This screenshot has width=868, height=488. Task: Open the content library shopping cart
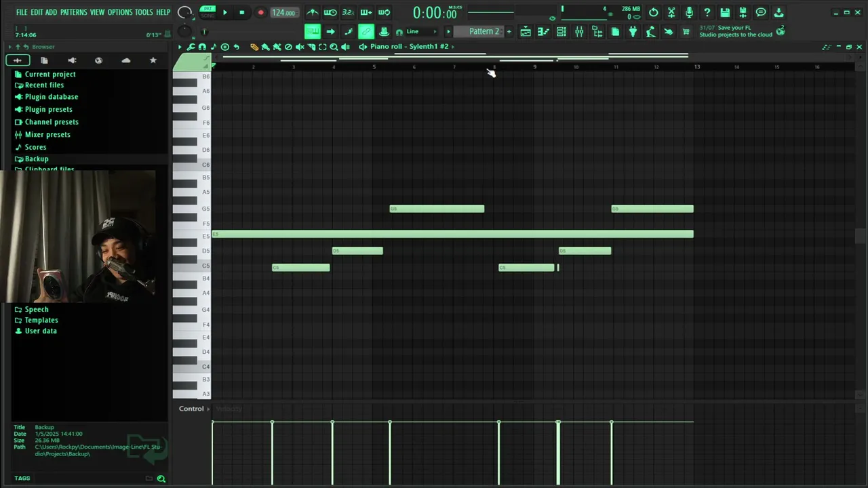[x=686, y=31]
